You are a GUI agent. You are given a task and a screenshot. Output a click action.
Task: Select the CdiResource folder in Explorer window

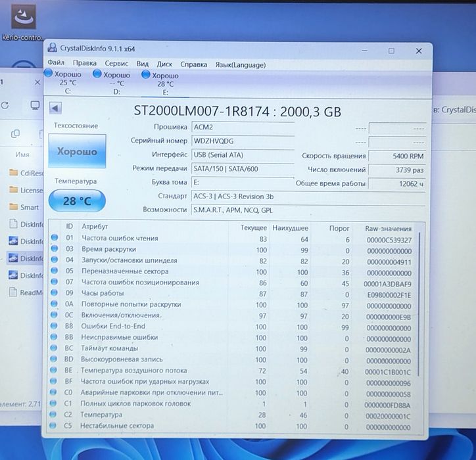[26, 173]
